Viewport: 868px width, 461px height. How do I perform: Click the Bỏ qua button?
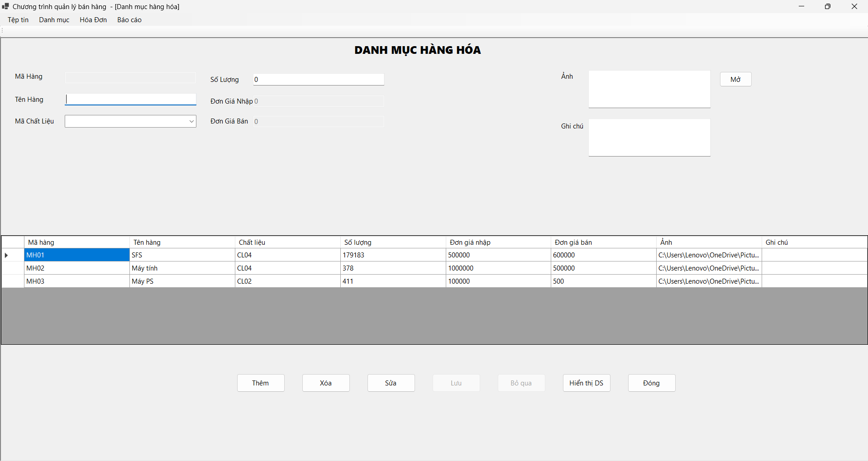(x=521, y=383)
